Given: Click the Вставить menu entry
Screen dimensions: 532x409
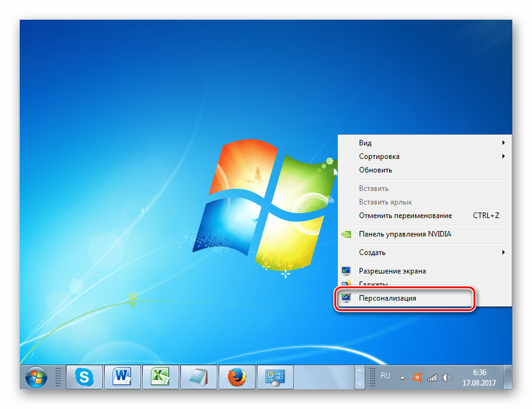Looking at the screenshot, I should 433,188.
